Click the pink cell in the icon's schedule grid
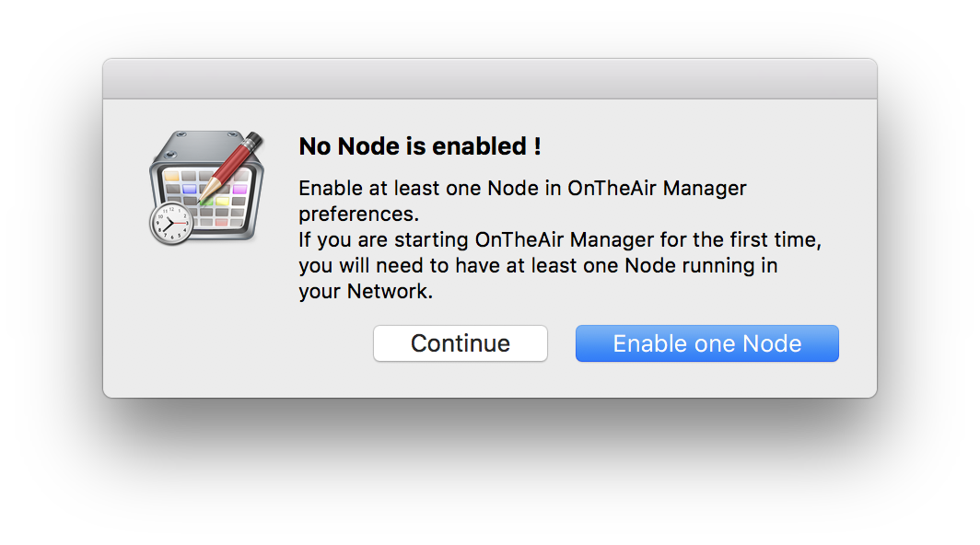Viewport: 980px width, 545px height. pyautogui.click(x=221, y=223)
